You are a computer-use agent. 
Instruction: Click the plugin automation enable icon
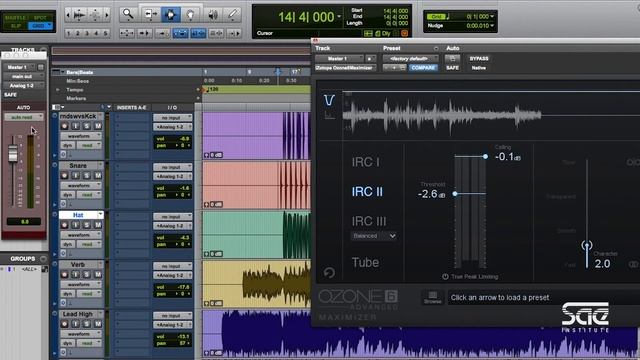coord(452,58)
